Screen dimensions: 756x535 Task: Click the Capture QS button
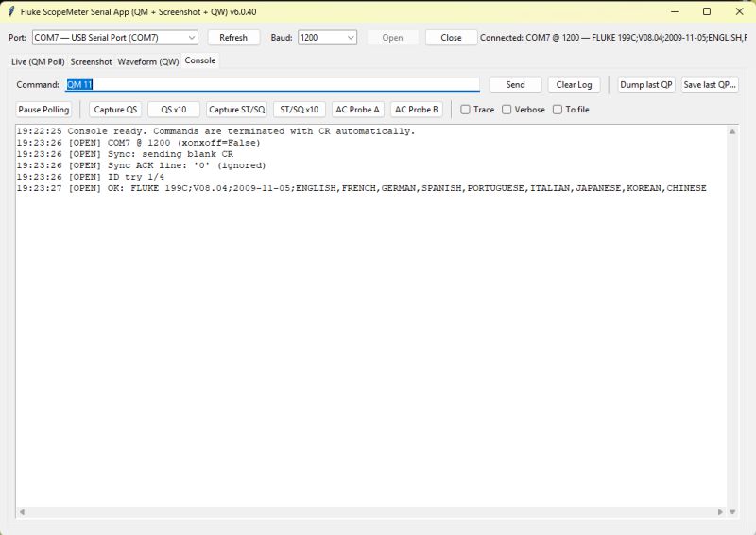click(115, 110)
